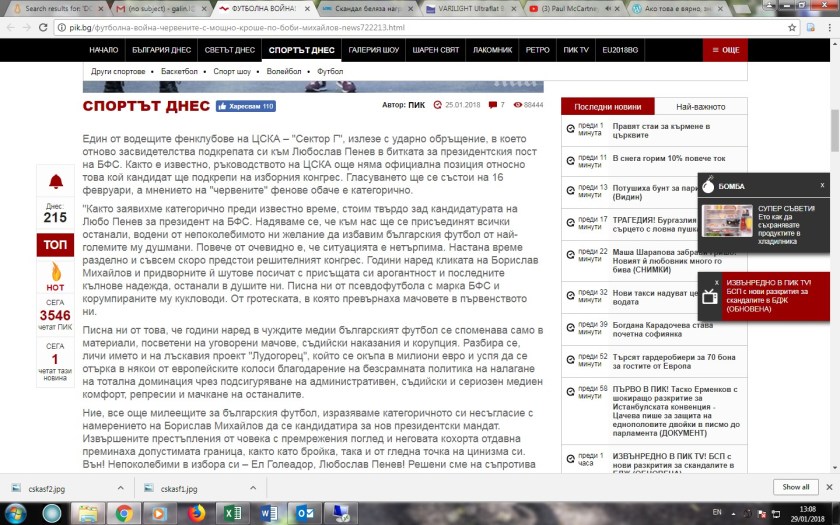Click the TV icon in breaking news popup
The width and height of the screenshot is (840, 525).
[x=711, y=296]
